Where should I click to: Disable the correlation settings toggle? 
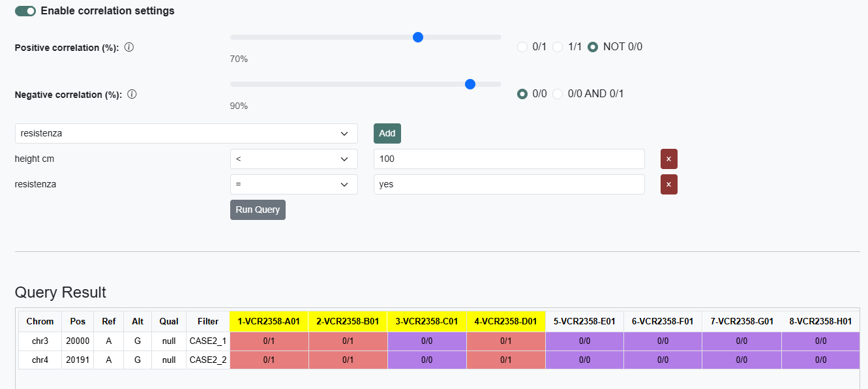[25, 11]
